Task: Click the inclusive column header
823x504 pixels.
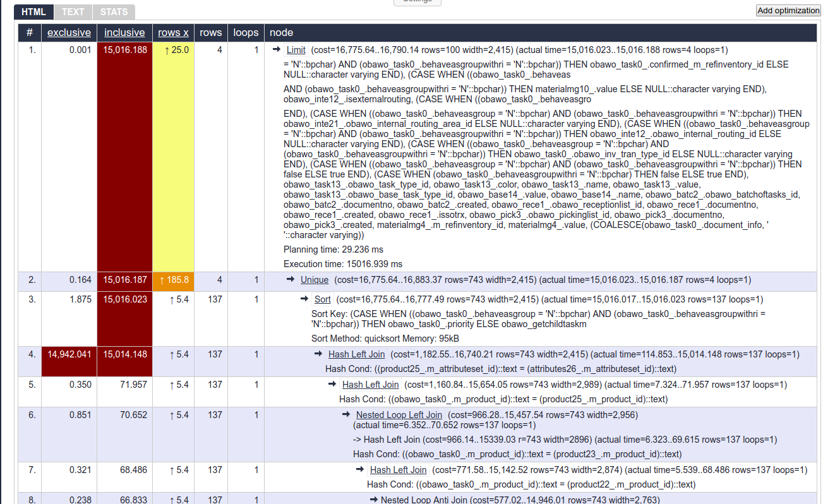Action: 124,33
